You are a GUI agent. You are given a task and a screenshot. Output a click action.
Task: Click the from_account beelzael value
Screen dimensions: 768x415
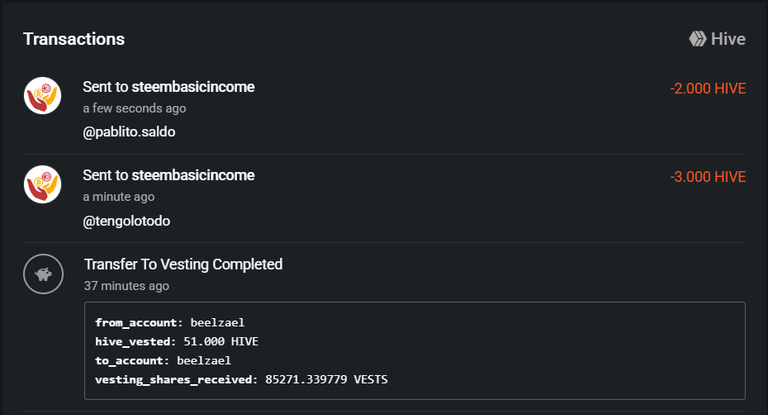tap(217, 322)
